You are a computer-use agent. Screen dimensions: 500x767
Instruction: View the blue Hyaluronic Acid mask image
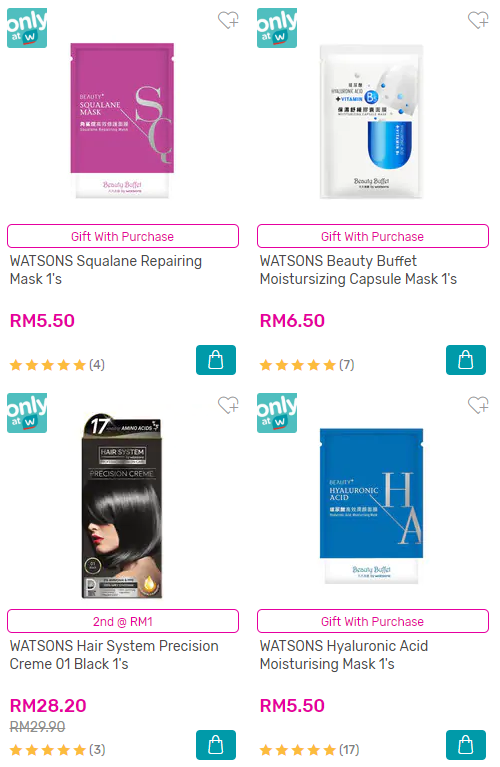click(x=371, y=506)
